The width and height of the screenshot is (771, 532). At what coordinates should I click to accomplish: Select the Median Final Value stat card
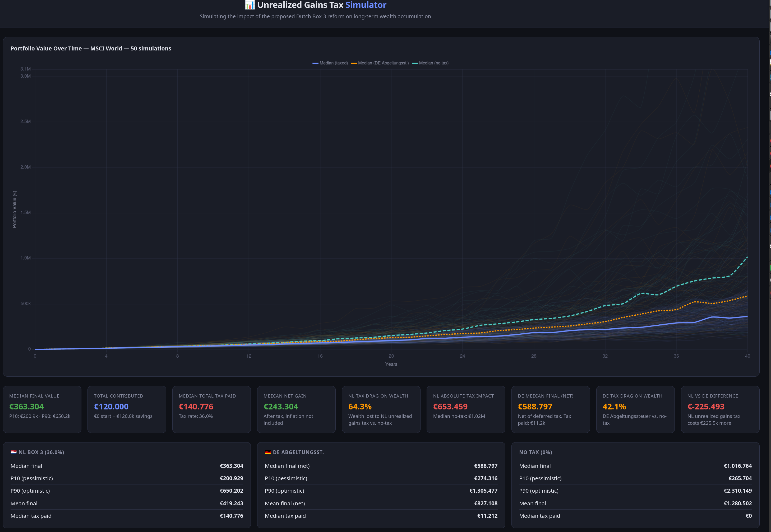[42, 409]
